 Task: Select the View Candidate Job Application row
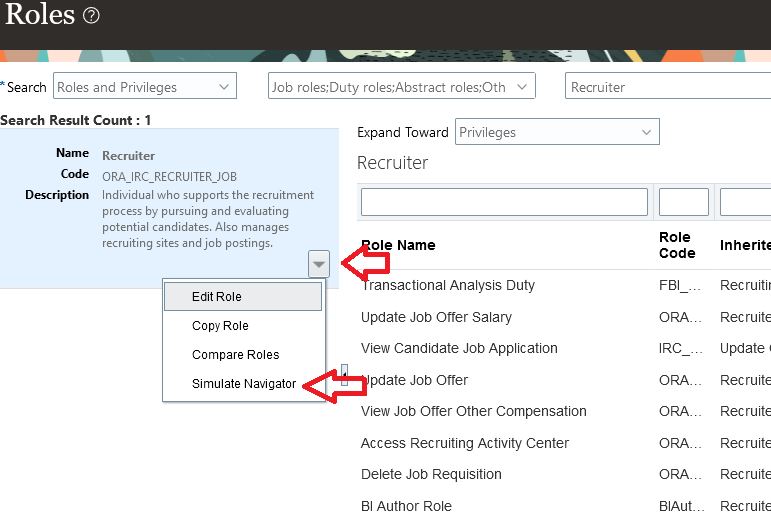pos(564,348)
